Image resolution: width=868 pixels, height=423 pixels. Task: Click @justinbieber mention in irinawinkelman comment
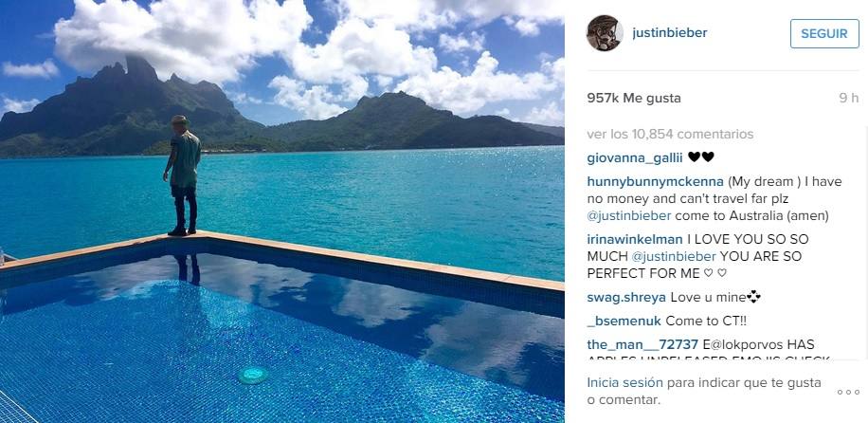(x=674, y=257)
